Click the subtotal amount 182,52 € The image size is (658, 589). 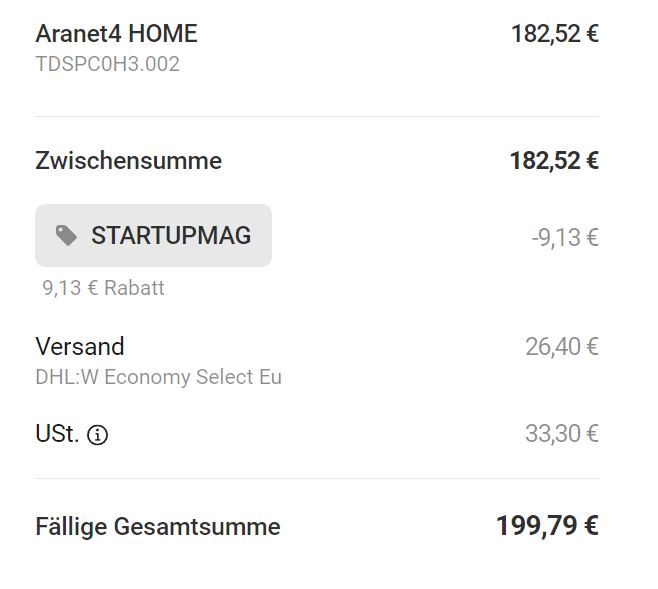pyautogui.click(x=554, y=161)
